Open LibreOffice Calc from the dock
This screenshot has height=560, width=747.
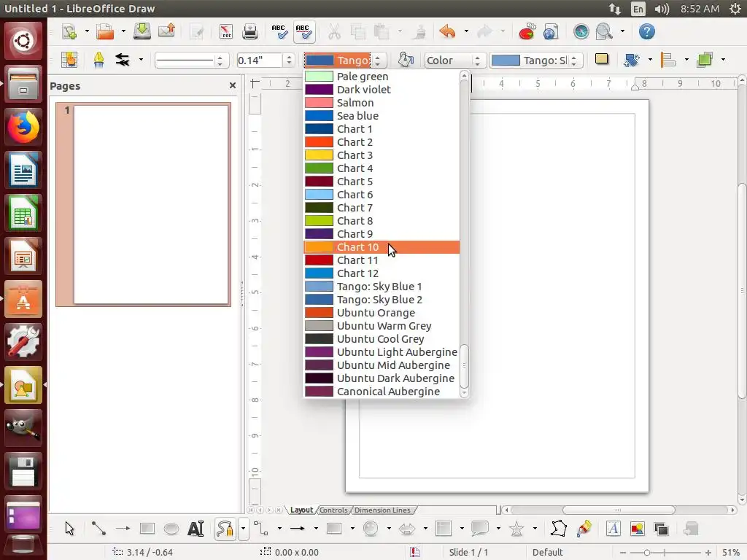[x=23, y=213]
